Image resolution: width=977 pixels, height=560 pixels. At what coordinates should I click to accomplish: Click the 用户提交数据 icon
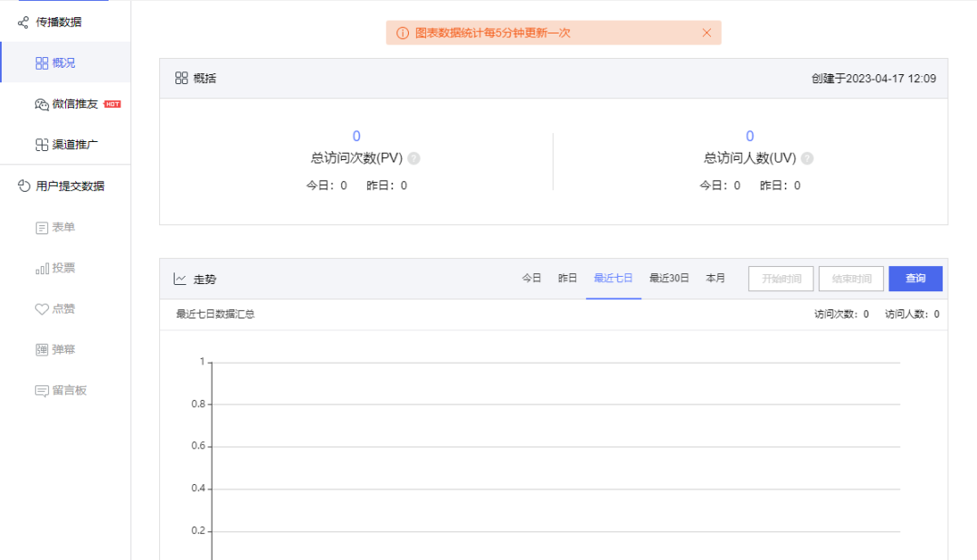[x=24, y=185]
